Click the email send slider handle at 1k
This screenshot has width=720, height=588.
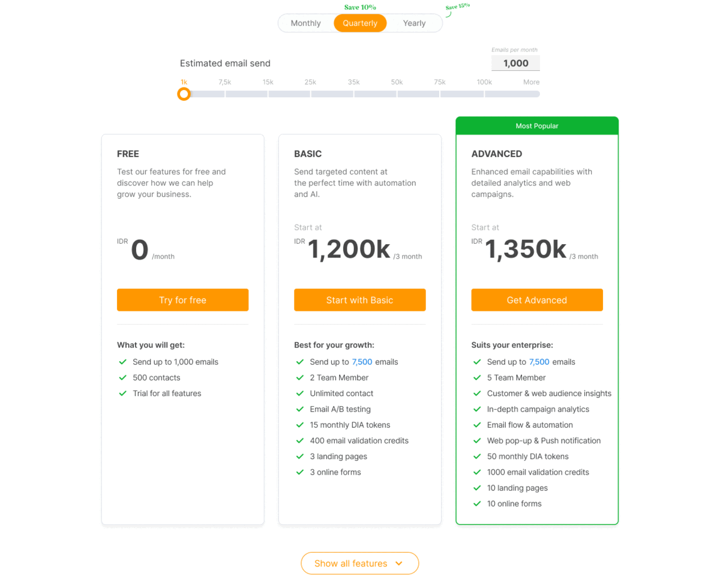[184, 94]
